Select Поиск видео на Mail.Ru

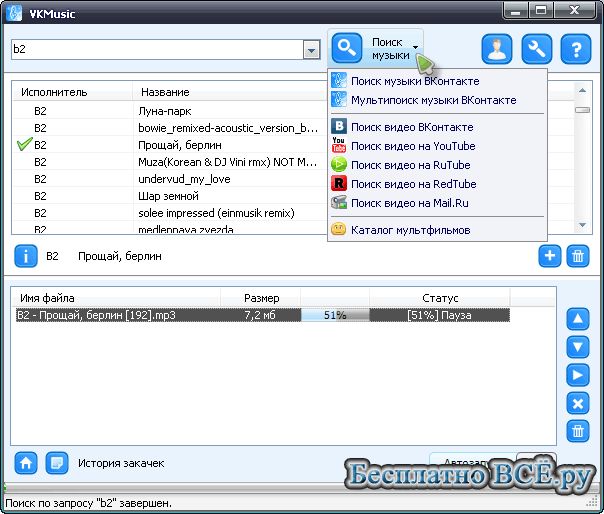[437, 203]
